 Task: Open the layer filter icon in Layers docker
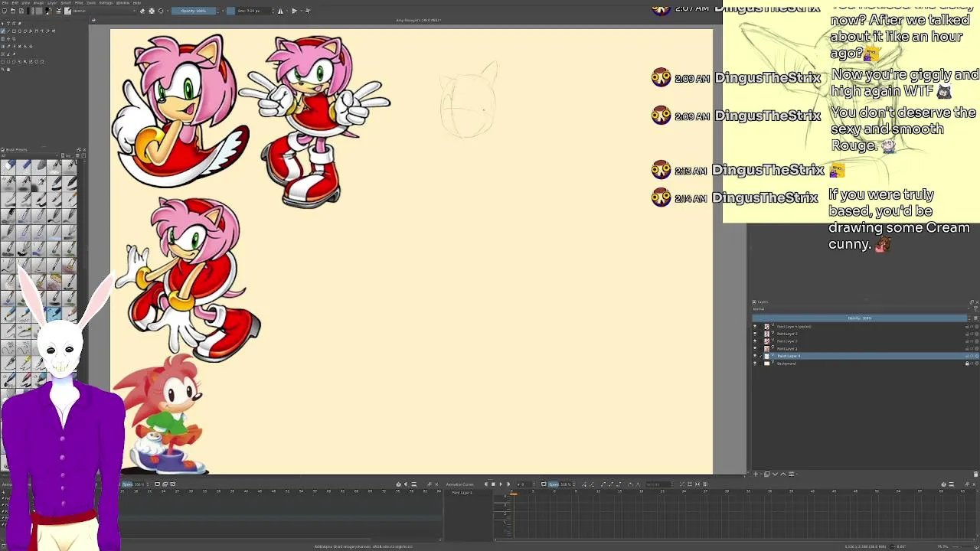tap(975, 309)
